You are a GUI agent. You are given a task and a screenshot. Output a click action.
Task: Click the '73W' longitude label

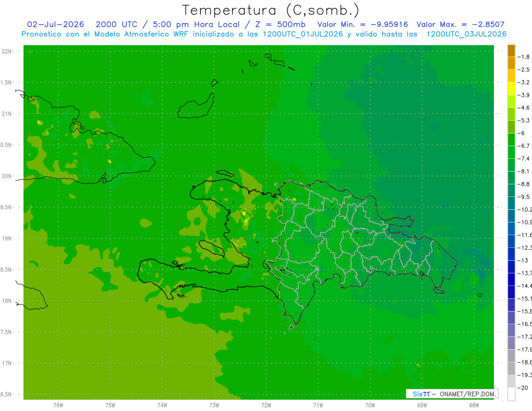click(214, 405)
